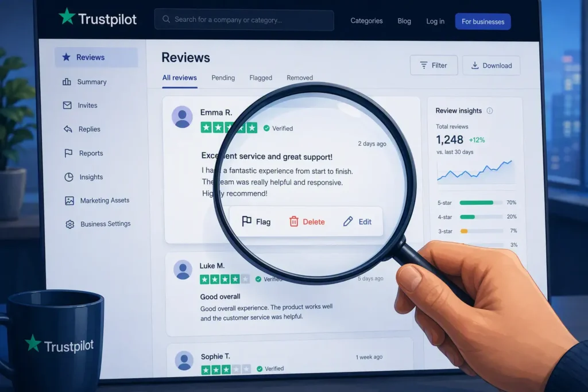
Task: Click the "Excellent service and great support!" title
Action: [x=266, y=156]
